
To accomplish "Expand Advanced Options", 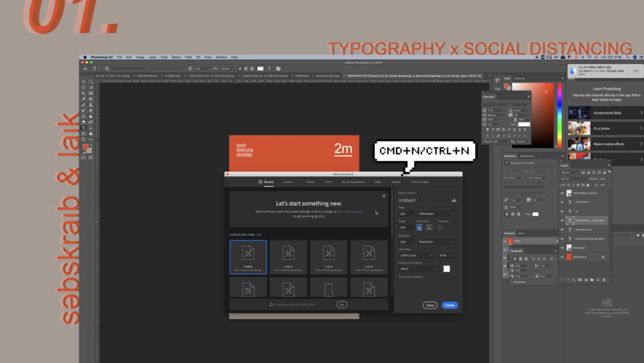I will pos(411,277).
